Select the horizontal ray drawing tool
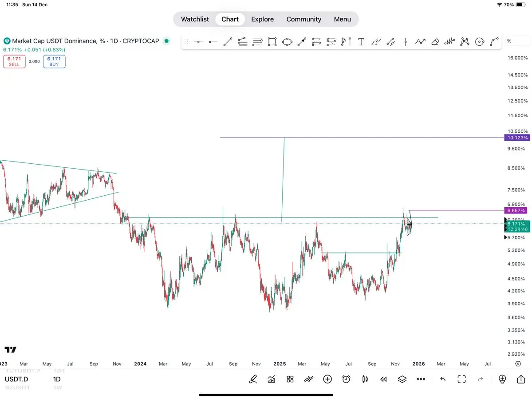Viewport: 532px width, 399px height. (x=213, y=42)
